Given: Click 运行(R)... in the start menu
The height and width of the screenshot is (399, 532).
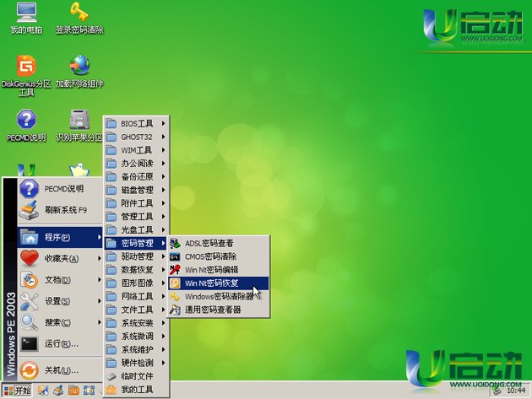Looking at the screenshot, I should click(60, 343).
